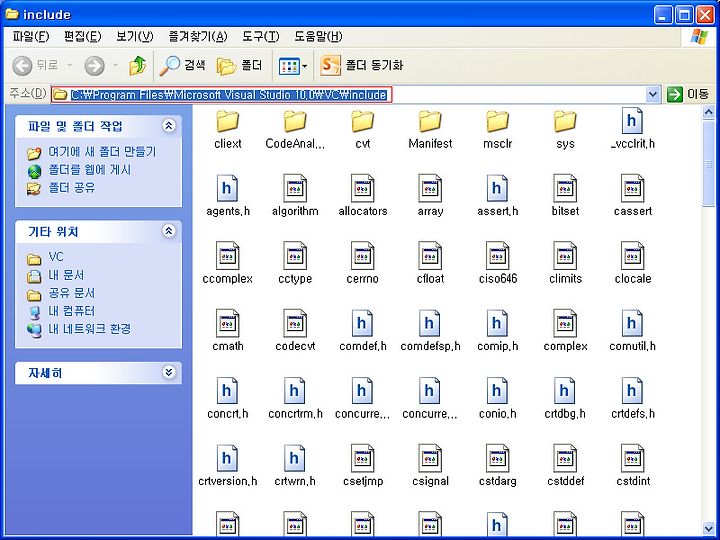Image resolution: width=720 pixels, height=540 pixels.
Task: Click the Forward arrow button
Action: click(x=94, y=66)
